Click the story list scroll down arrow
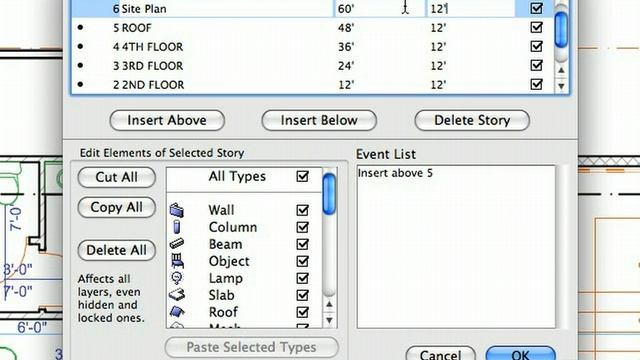 [561, 86]
